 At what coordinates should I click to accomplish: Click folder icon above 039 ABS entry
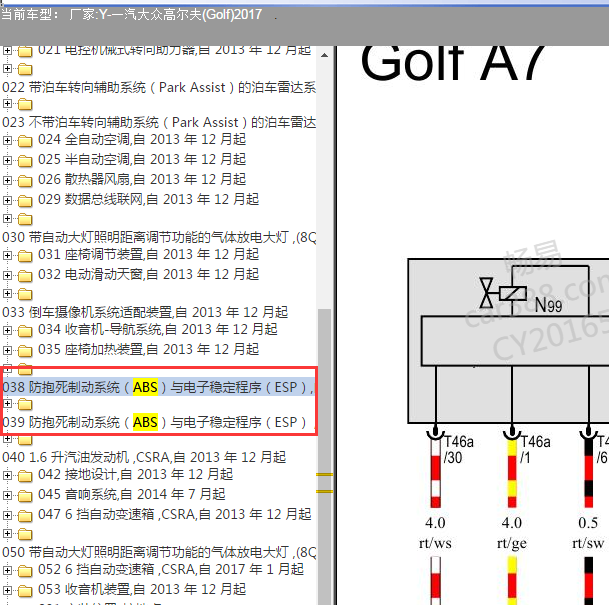pos(25,404)
